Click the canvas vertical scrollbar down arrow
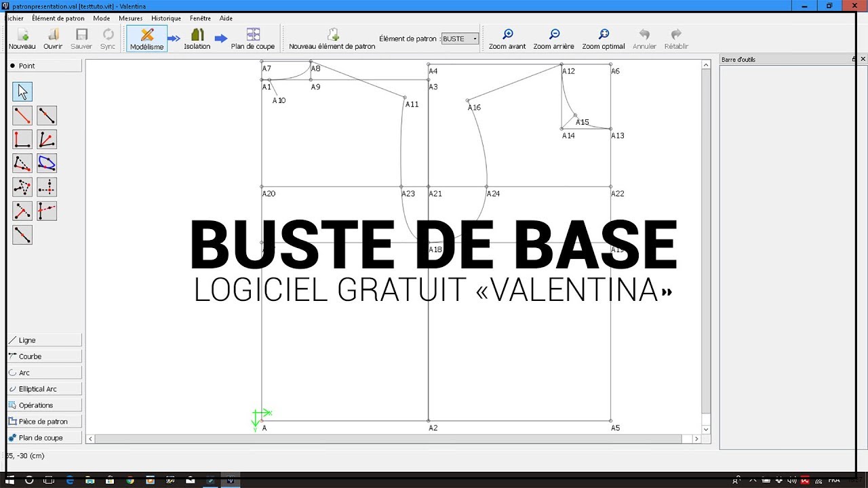 [x=706, y=430]
